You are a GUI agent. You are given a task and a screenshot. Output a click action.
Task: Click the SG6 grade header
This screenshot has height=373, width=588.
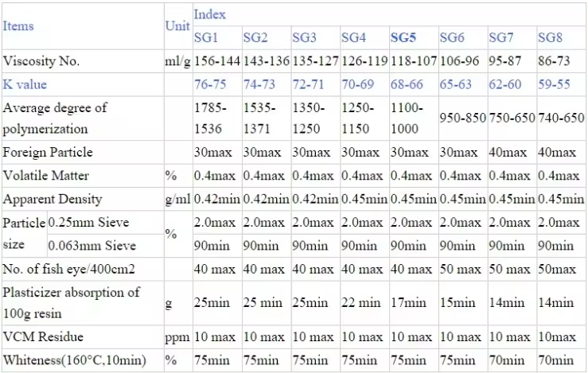point(452,37)
